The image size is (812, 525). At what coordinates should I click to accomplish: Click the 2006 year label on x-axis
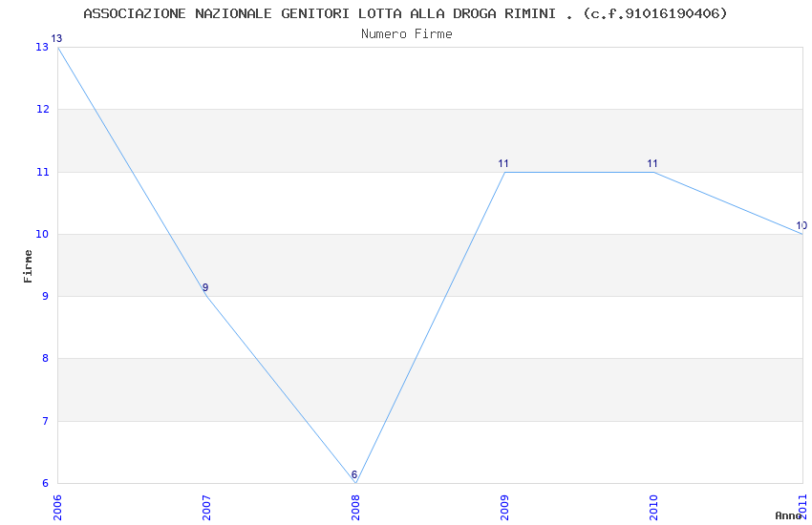(x=57, y=507)
